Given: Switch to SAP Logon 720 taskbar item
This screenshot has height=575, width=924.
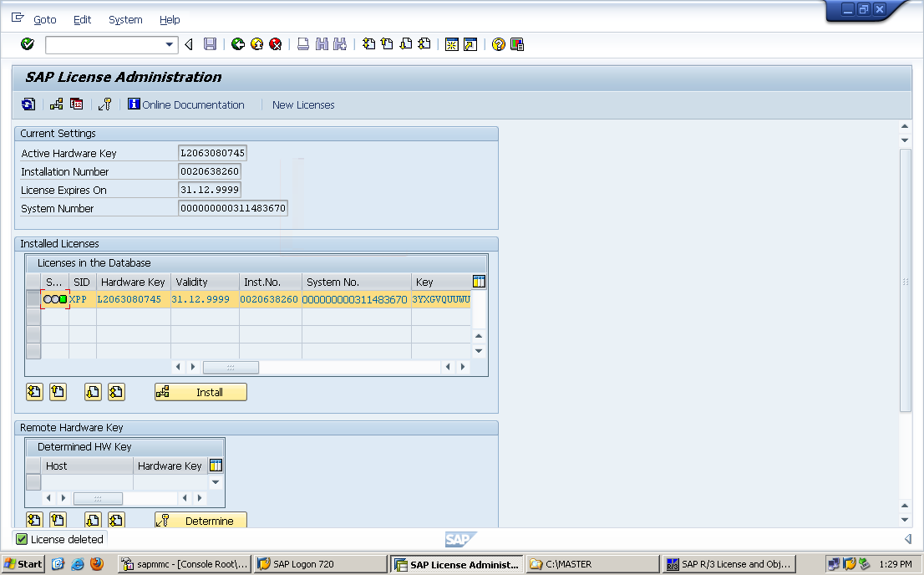Looking at the screenshot, I should point(320,564).
